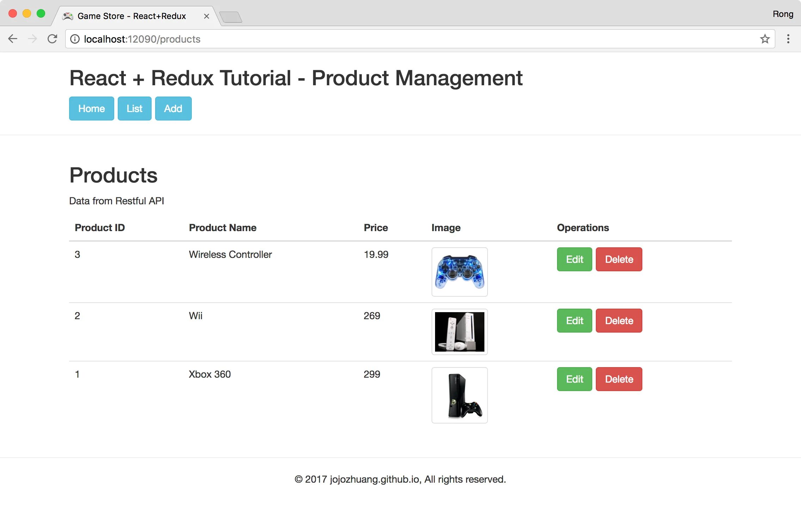801x532 pixels.
Task: Reload the page with refresh icon
Action: [x=52, y=39]
